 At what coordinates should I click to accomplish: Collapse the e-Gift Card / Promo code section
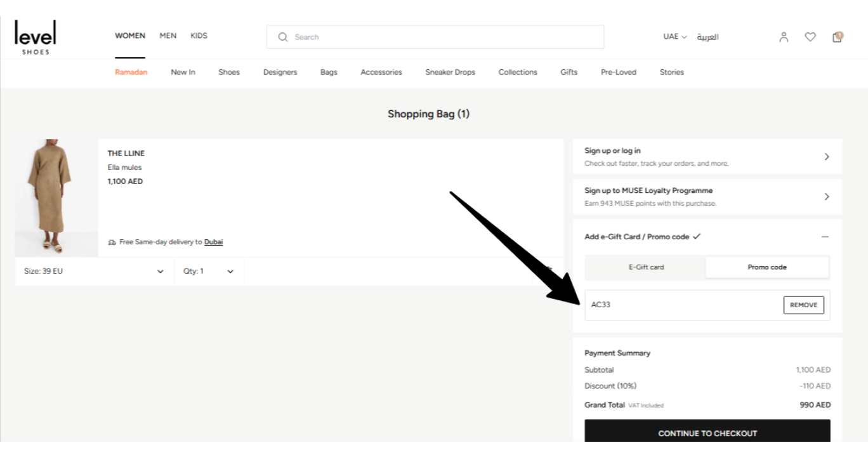tap(825, 237)
